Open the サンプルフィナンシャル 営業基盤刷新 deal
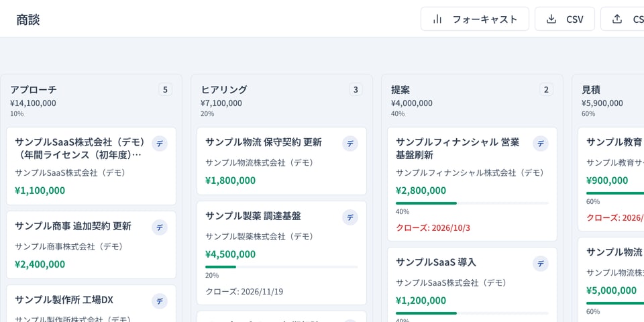The height and width of the screenshot is (322, 644). [458, 149]
